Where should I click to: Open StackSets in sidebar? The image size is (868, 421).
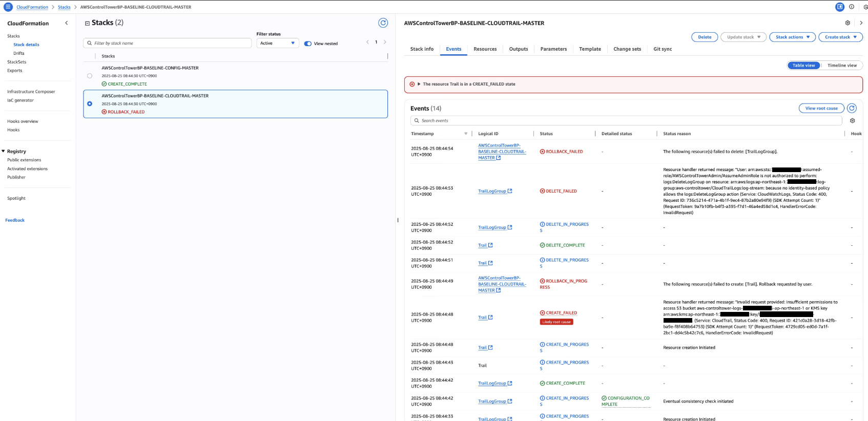(x=17, y=62)
